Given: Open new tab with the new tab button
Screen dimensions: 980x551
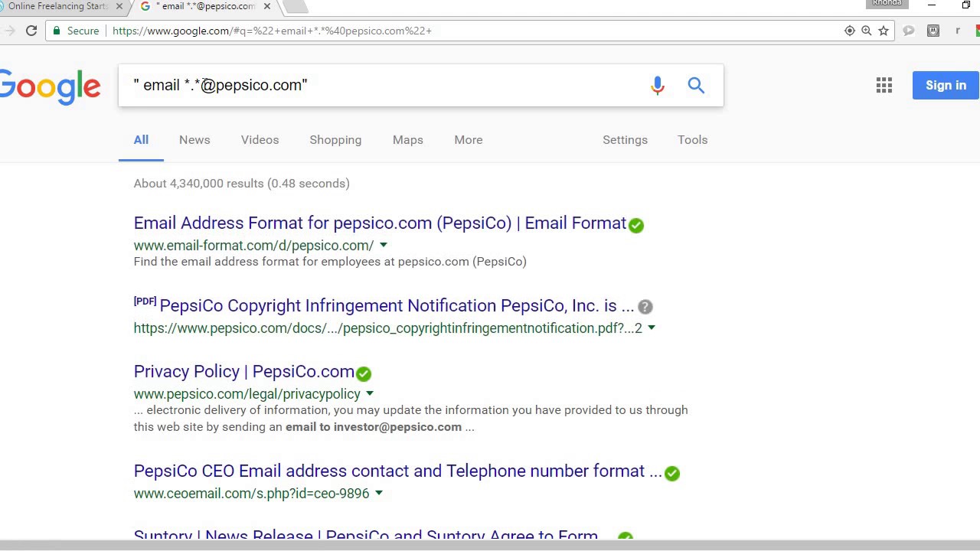Looking at the screenshot, I should (296, 6).
